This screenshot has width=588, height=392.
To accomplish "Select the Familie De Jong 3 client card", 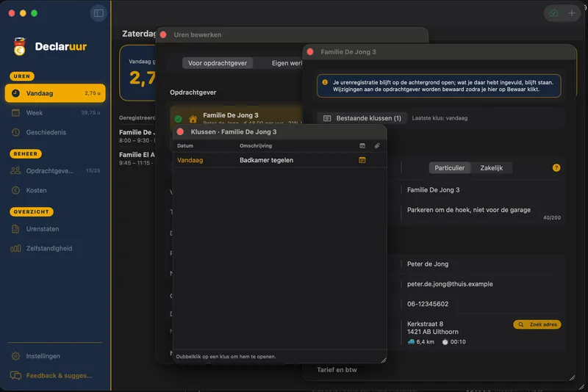I will 237,115.
